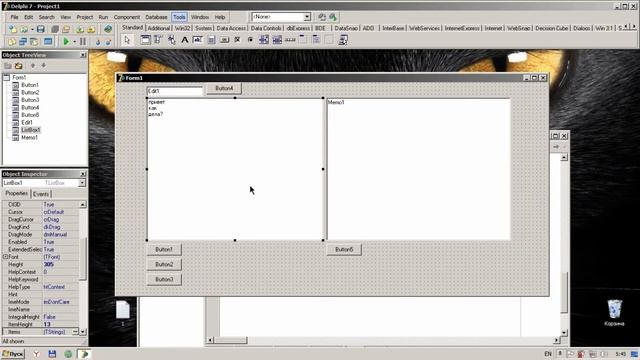Open the Component menu

coord(127,17)
